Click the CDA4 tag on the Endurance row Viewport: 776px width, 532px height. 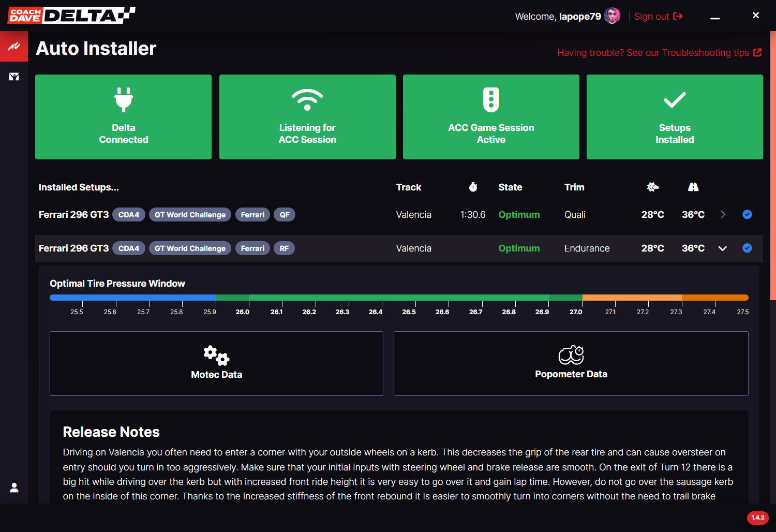pos(129,248)
